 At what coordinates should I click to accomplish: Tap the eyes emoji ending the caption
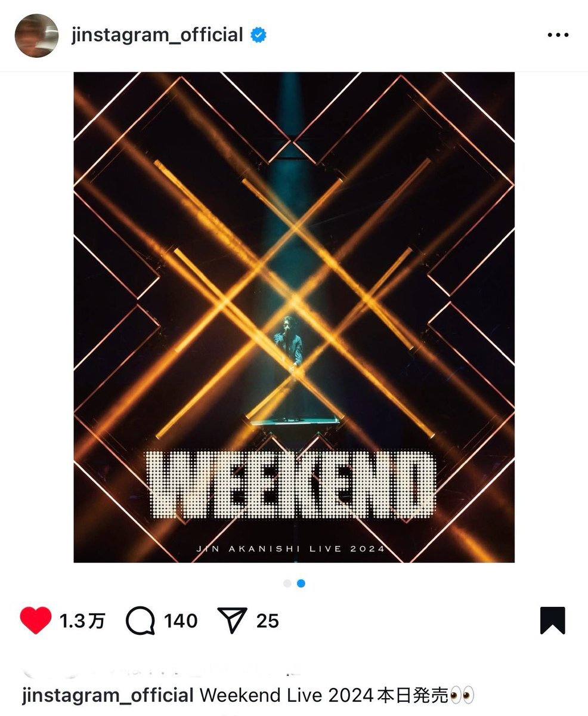[462, 696]
